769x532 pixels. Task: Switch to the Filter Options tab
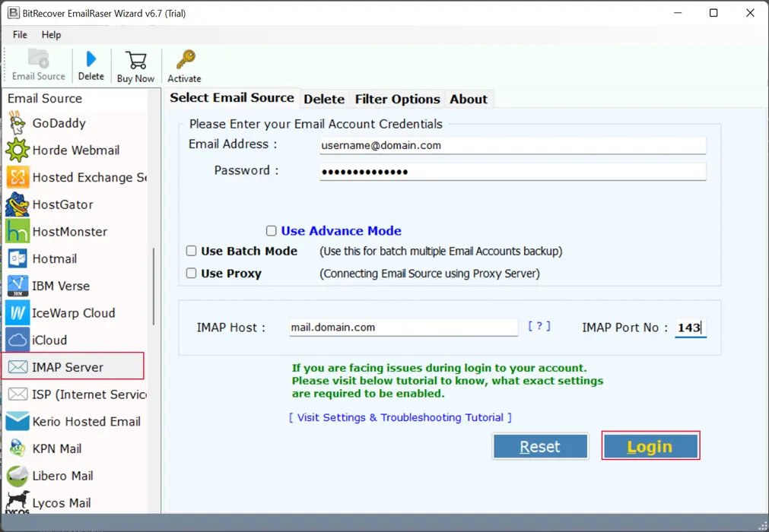click(x=397, y=99)
